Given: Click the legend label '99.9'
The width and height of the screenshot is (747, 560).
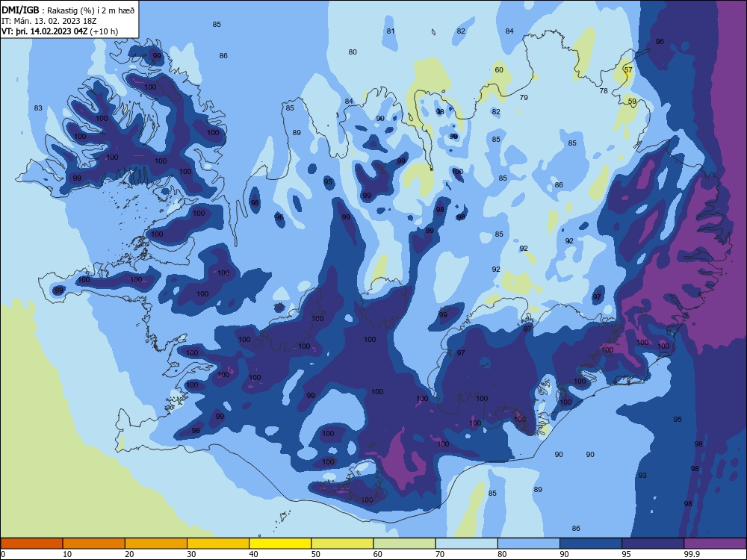Looking at the screenshot, I should tap(692, 554).
